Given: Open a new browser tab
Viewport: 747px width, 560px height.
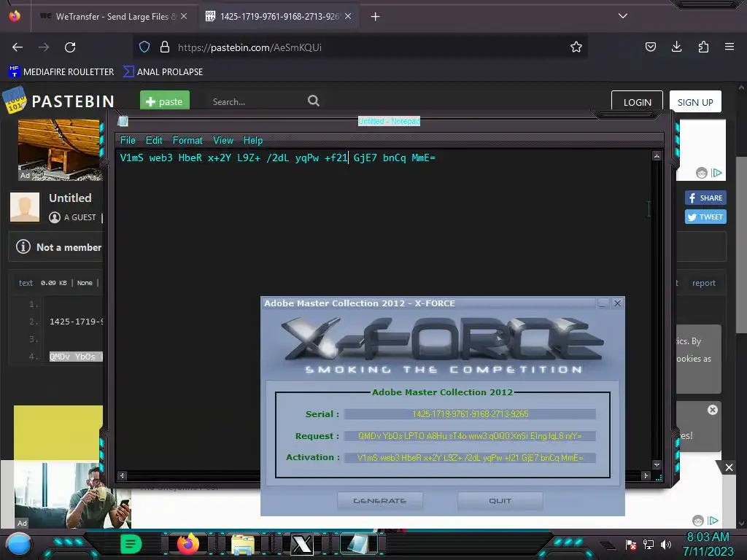Looking at the screenshot, I should pyautogui.click(x=376, y=17).
